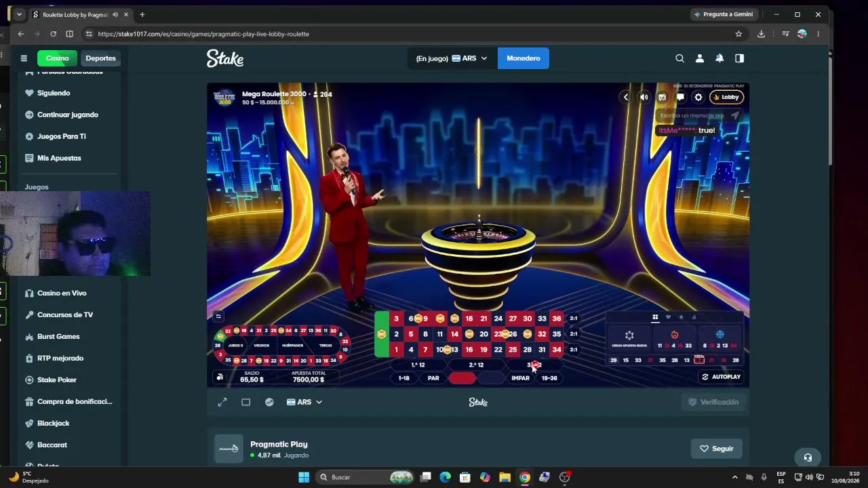
Task: Bet on the green zero cell
Action: click(x=382, y=334)
